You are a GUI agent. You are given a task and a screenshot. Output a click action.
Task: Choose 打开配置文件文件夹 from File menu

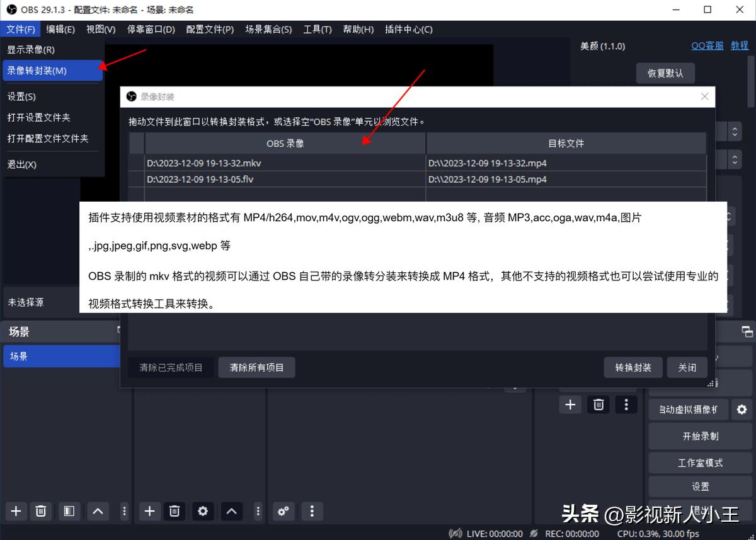click(52, 138)
